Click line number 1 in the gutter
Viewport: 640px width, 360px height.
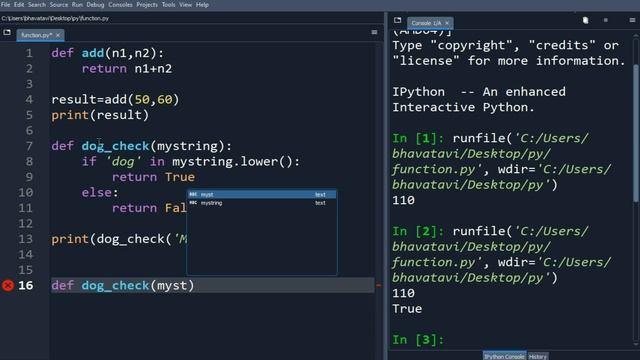click(29, 53)
